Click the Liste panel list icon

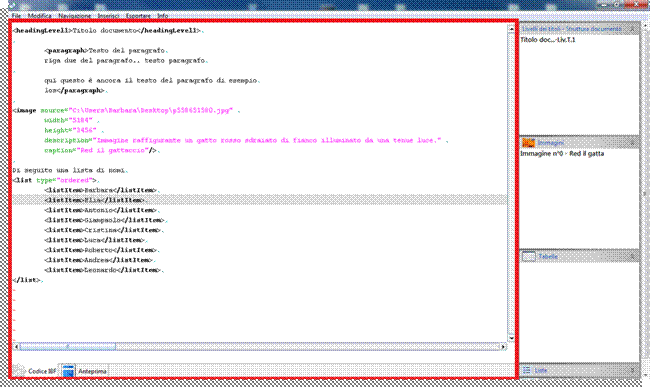pyautogui.click(x=527, y=370)
